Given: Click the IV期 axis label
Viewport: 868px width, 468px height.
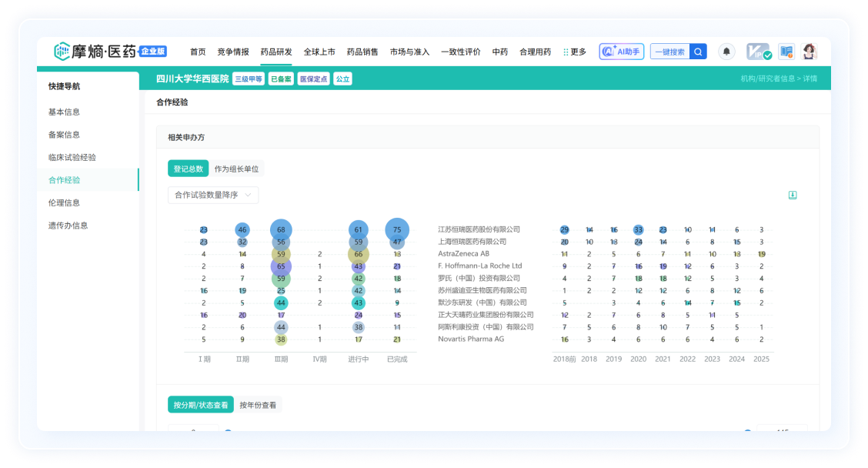Looking at the screenshot, I should pyautogui.click(x=319, y=359).
